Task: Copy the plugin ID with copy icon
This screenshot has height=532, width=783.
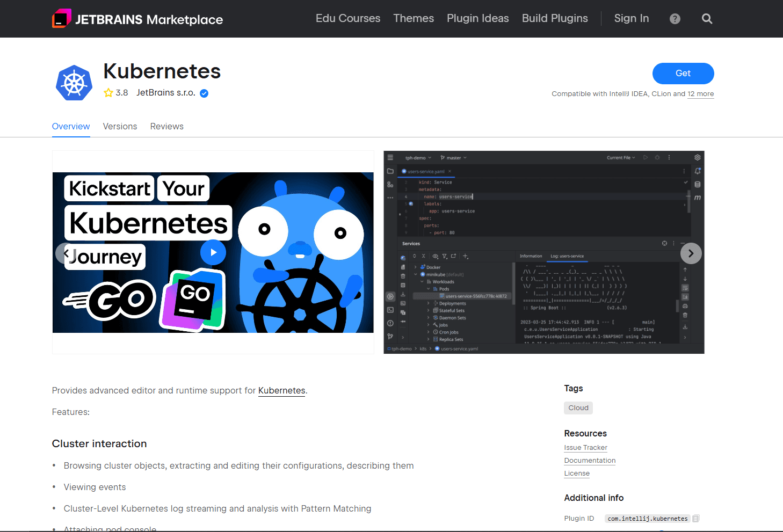Action: [696, 519]
